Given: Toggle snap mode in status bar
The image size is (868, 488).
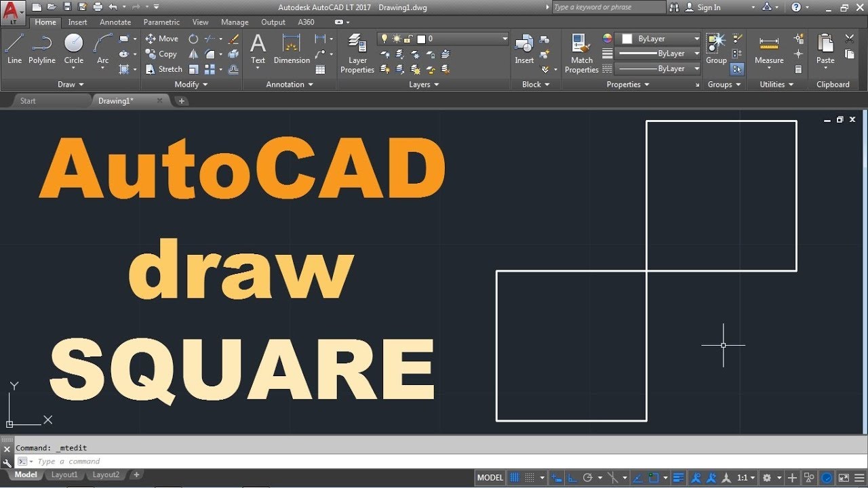Looking at the screenshot, I should point(530,478).
